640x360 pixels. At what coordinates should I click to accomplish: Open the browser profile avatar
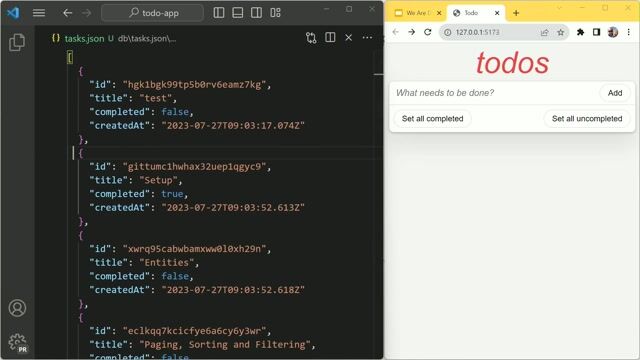coord(613,32)
